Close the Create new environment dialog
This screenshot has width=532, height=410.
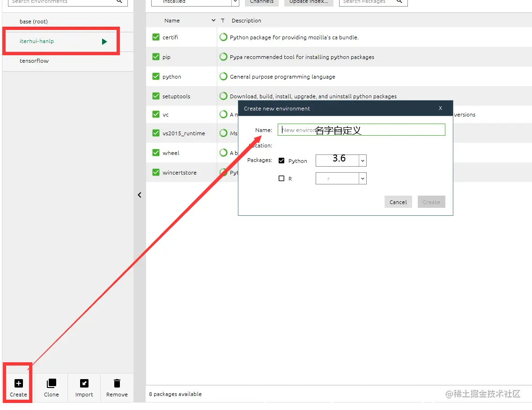440,108
